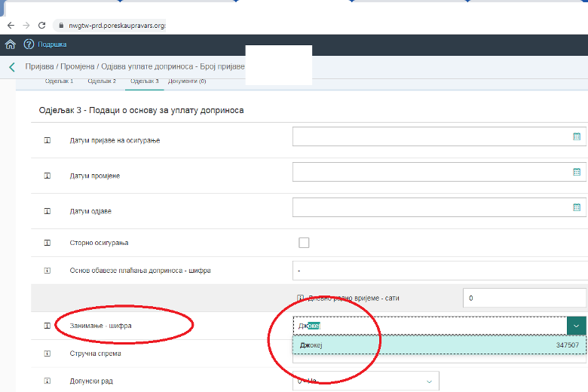This screenshot has width=588, height=392.
Task: Click info icon beside Занимање - шифра
Action: click(x=47, y=326)
